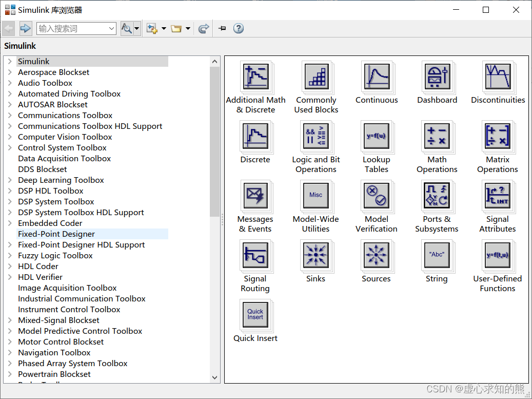This screenshot has width=532, height=399.
Task: Click the back navigation arrow
Action: click(9, 28)
